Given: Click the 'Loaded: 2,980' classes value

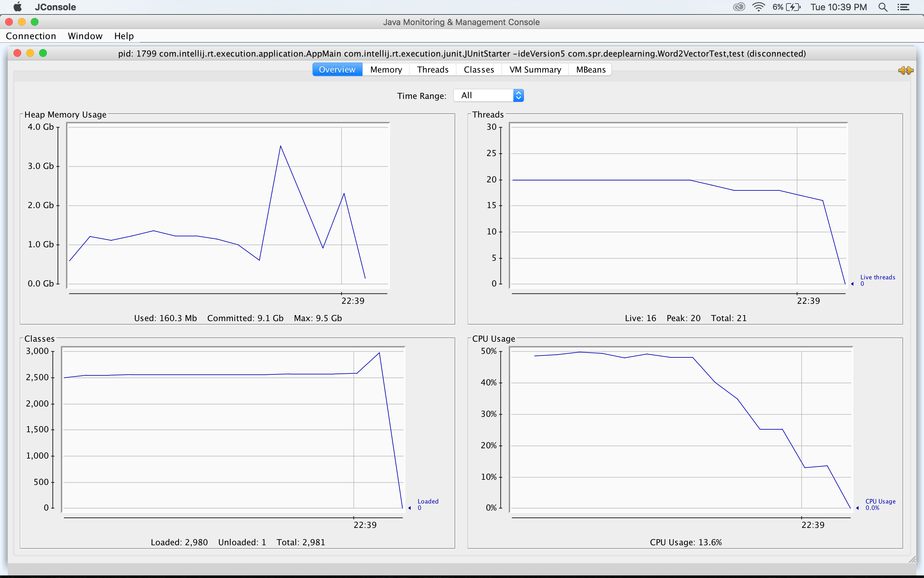Looking at the screenshot, I should click(x=179, y=542).
